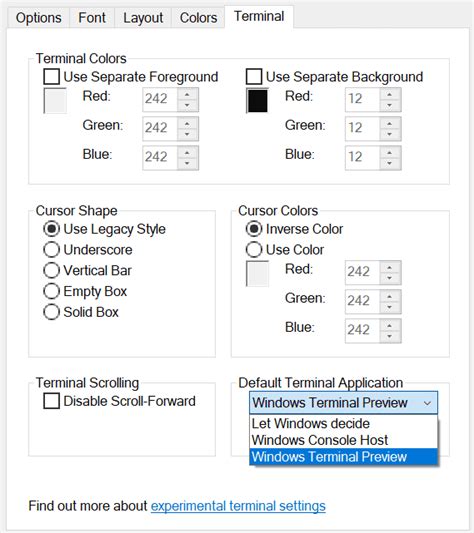Viewport: 474px width, 533px height.
Task: Click the black background color swatch
Action: (x=257, y=101)
